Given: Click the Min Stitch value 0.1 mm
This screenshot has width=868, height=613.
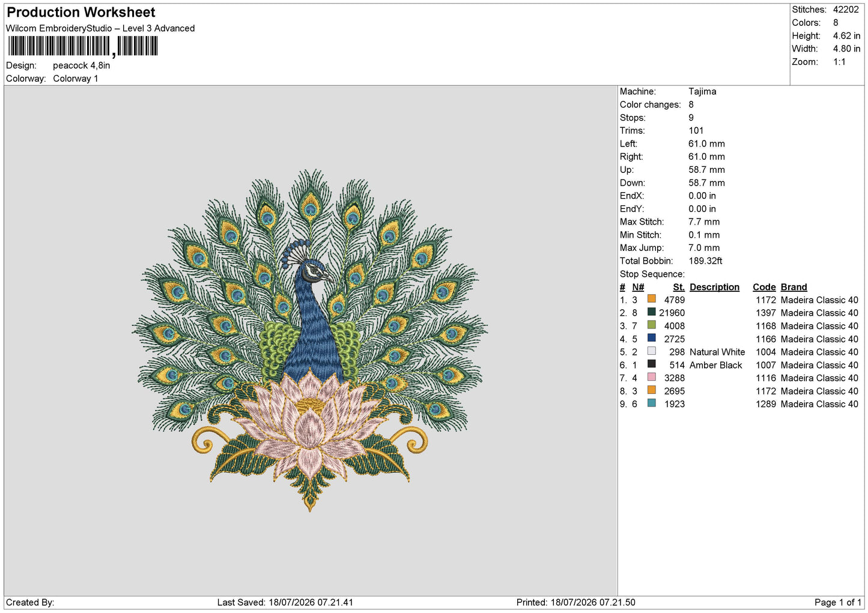Looking at the screenshot, I should tap(704, 235).
